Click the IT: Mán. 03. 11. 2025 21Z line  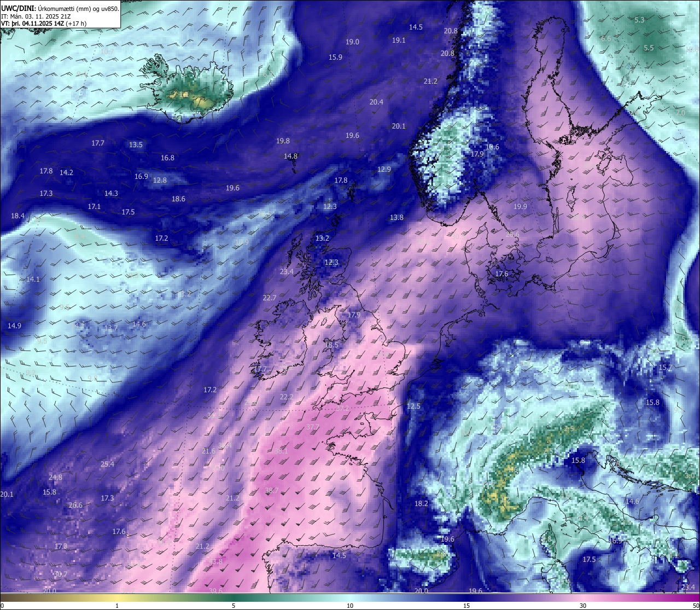pyautogui.click(x=35, y=16)
